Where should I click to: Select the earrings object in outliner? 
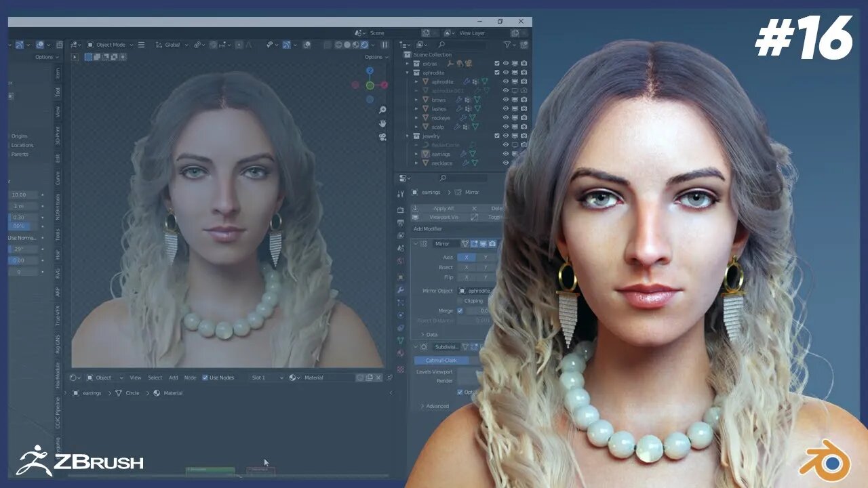click(441, 154)
